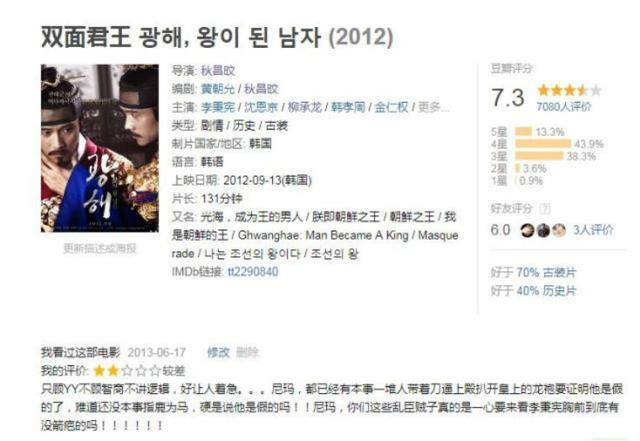Viewport: 640px width, 441px height.
Task: Expand the cast list with 更多...
Action: pos(433,107)
